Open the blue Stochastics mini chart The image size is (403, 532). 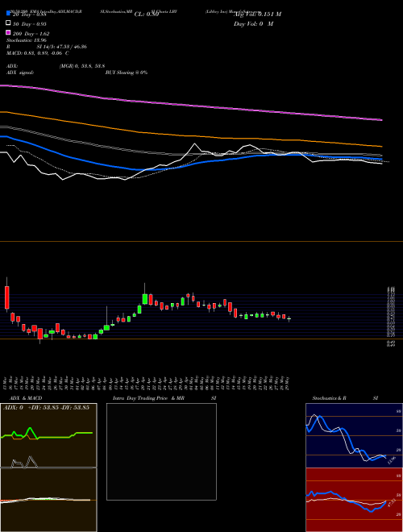click(354, 435)
